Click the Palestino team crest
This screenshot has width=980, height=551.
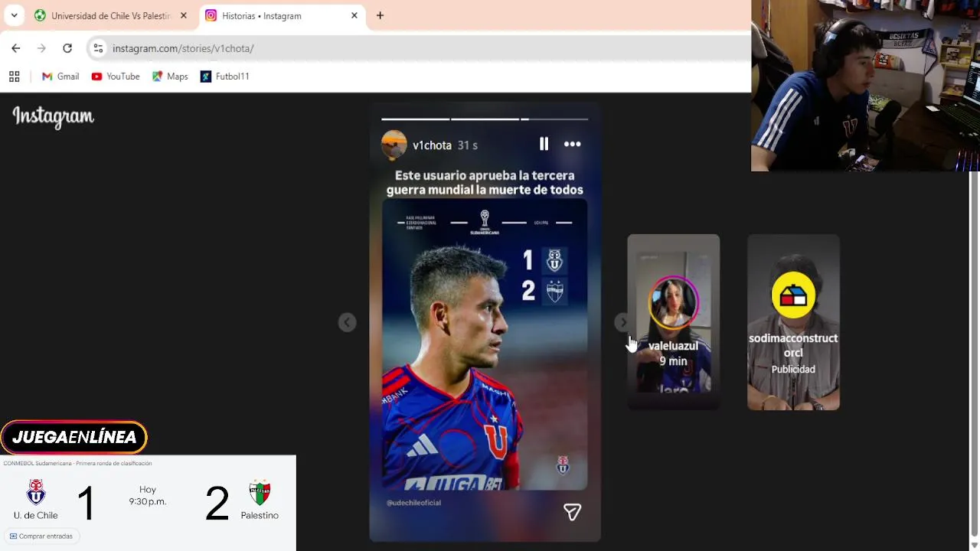click(260, 492)
